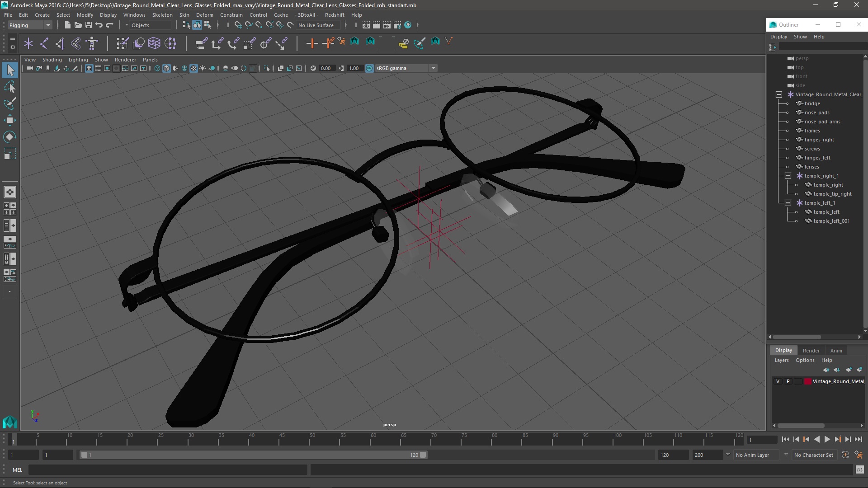
Task: Activate the Lasso select tool
Action: (10, 87)
